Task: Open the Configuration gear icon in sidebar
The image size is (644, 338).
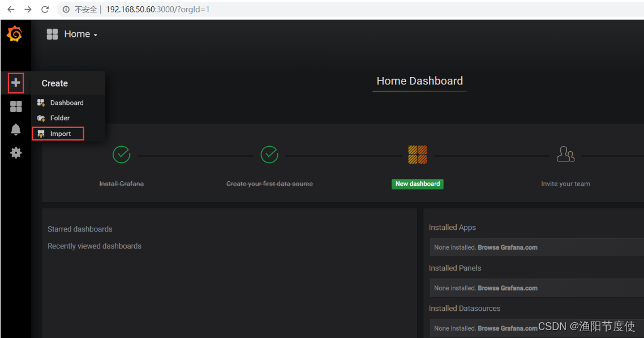Action: [x=16, y=153]
